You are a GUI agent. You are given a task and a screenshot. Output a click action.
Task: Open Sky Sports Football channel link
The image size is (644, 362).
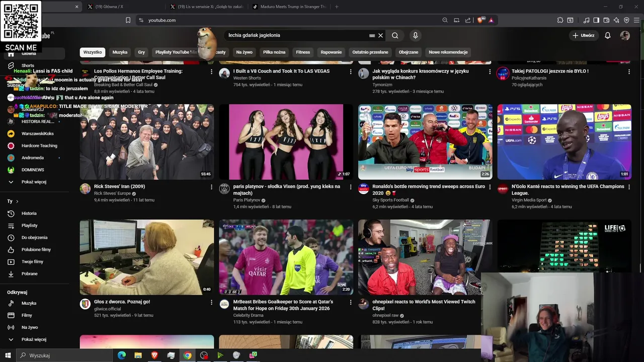[390, 200]
